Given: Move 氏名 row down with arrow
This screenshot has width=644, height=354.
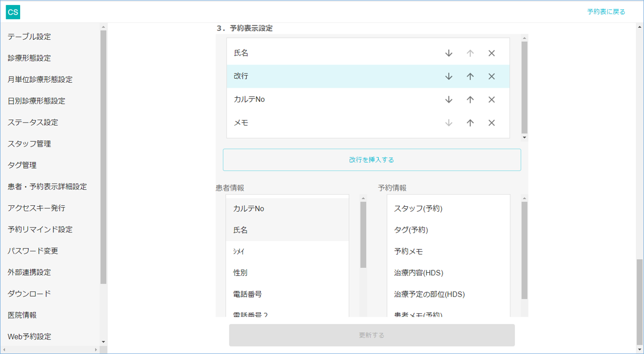Looking at the screenshot, I should point(449,53).
